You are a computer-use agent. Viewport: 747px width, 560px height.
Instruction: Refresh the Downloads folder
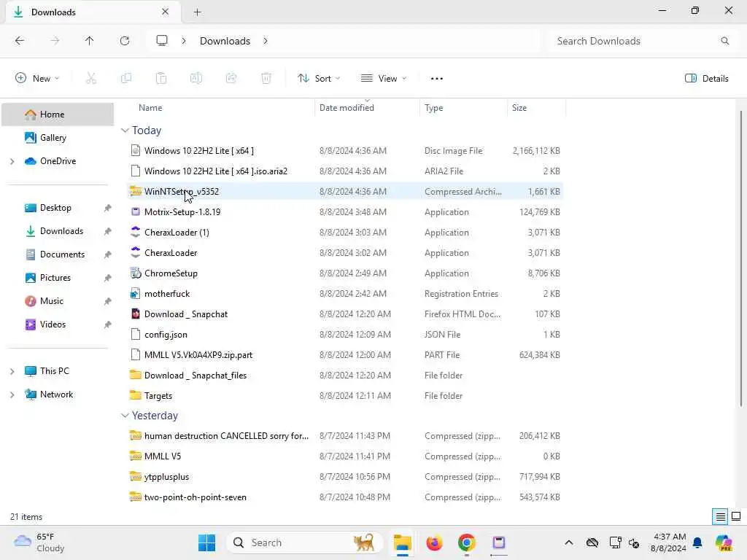125,41
